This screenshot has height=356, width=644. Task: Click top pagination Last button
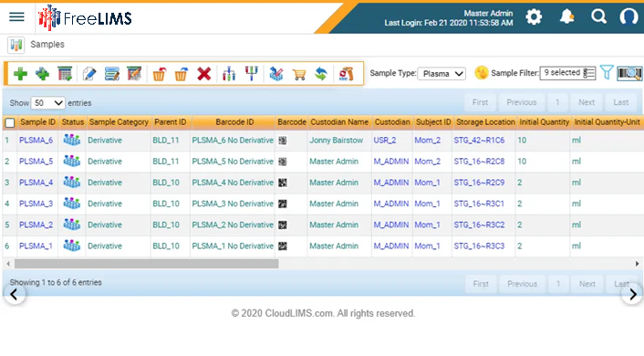coord(621,102)
